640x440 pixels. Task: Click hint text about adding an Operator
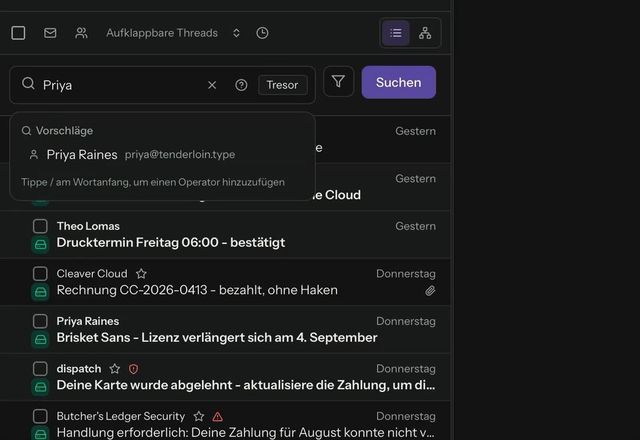pyautogui.click(x=153, y=182)
